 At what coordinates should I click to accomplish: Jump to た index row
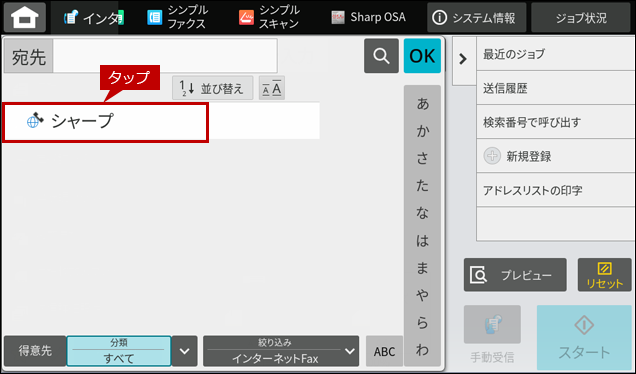pyautogui.click(x=422, y=185)
